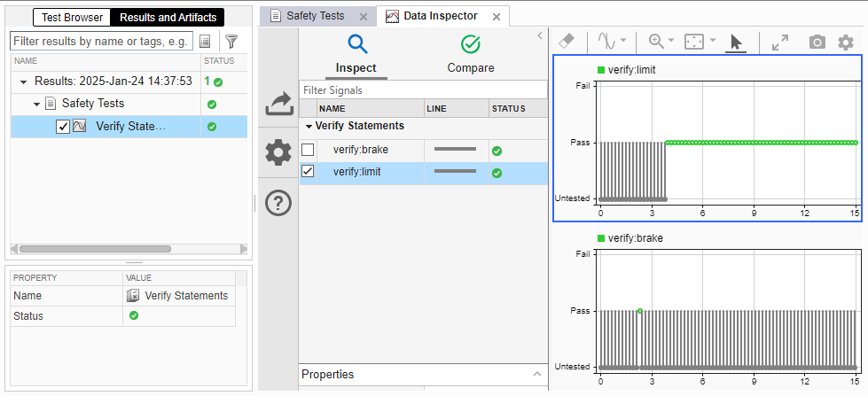Viewport: 868px width, 396px height.
Task: Switch to the Test Browser tab
Action: pos(72,17)
